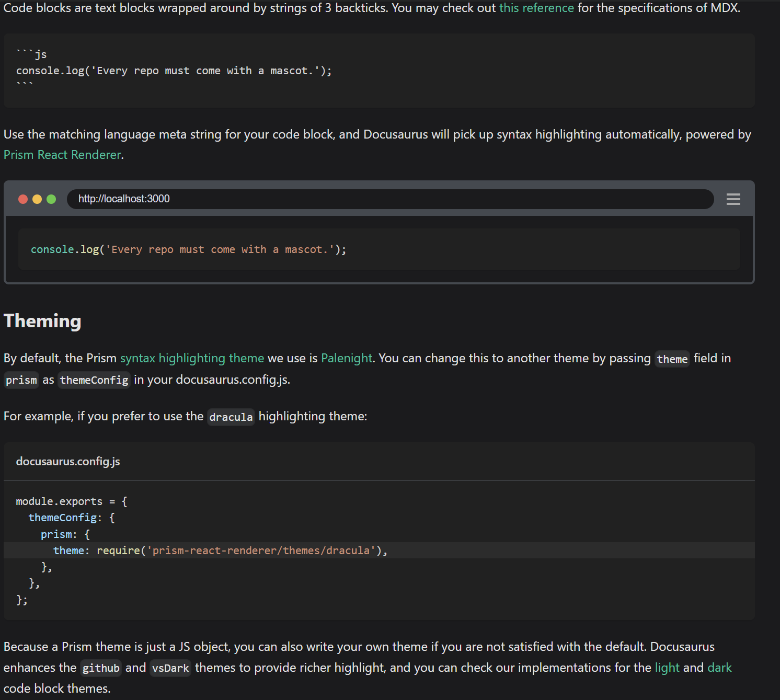This screenshot has width=780, height=700.
Task: Open the "dark" code block theme link
Action: pyautogui.click(x=719, y=668)
